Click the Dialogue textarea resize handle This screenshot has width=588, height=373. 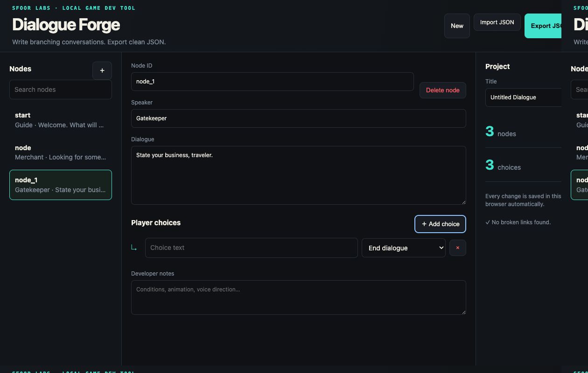(x=463, y=202)
